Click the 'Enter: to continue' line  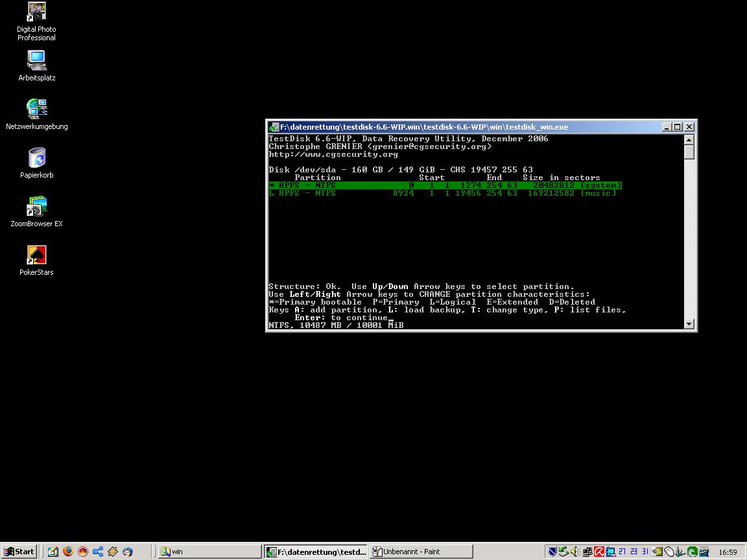[x=341, y=318]
